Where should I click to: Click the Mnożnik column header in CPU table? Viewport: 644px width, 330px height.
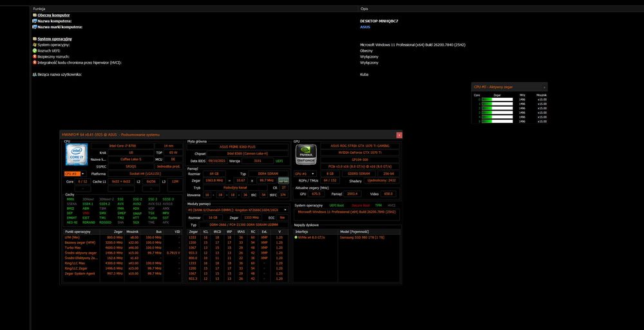(133, 232)
